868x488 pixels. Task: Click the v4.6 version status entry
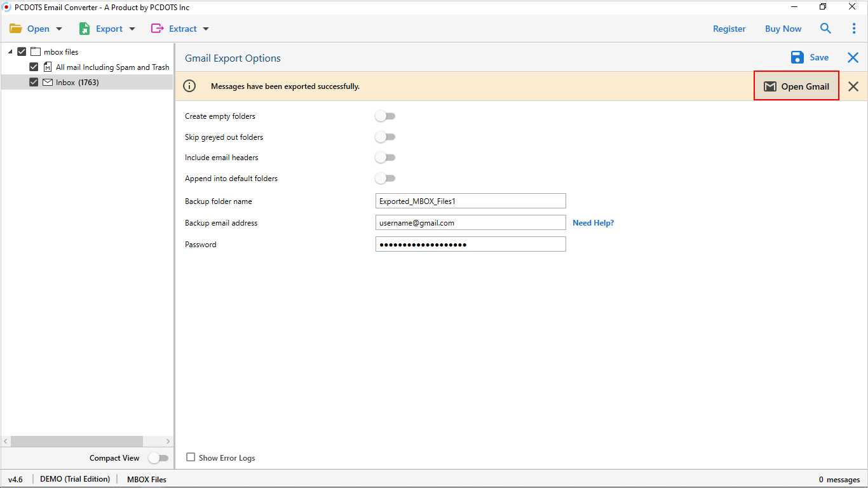15,479
